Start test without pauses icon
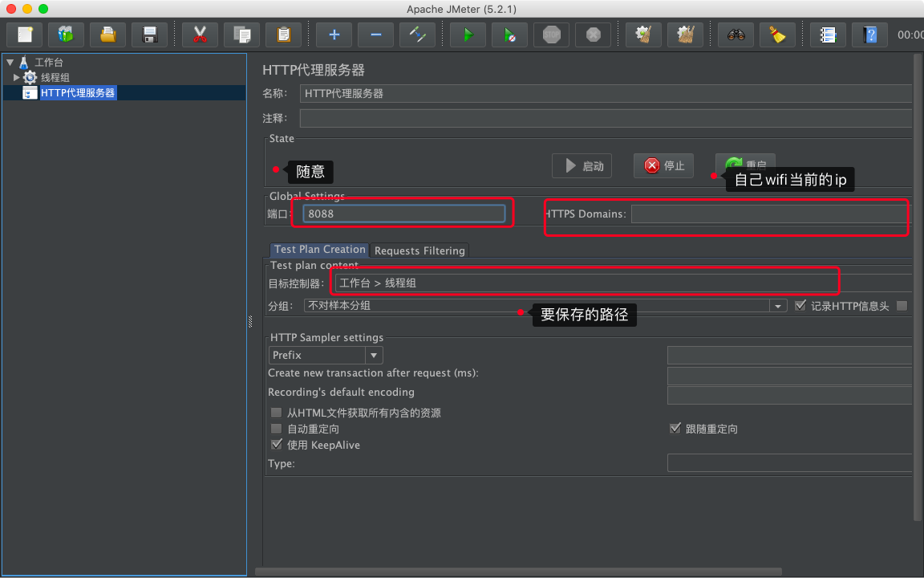The image size is (924, 578). point(510,35)
